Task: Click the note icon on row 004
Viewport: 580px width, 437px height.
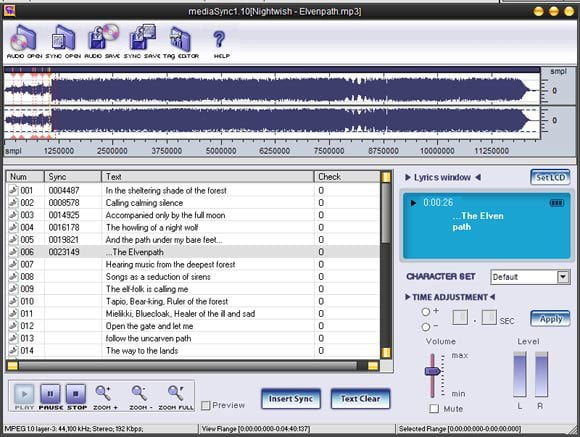Action: [x=13, y=227]
